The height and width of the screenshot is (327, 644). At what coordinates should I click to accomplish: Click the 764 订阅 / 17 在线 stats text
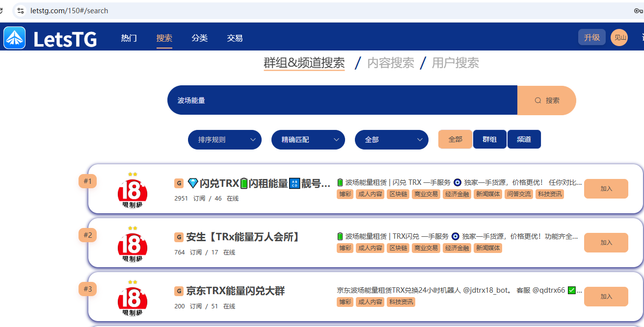205,252
